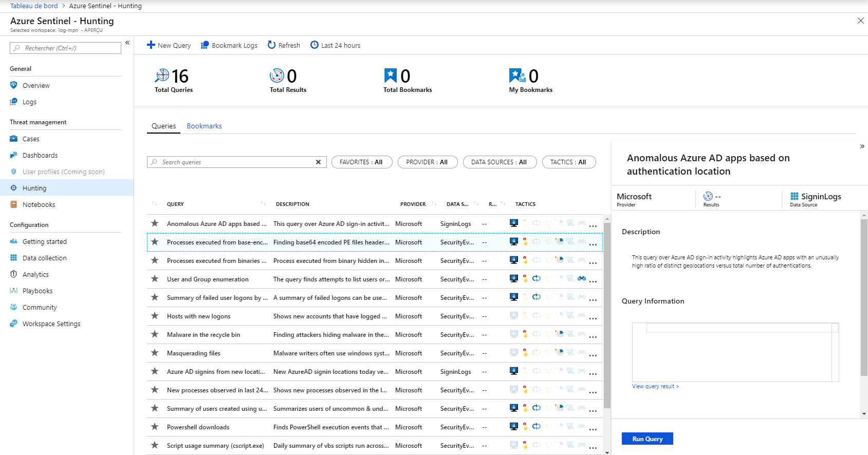Image resolution: width=868 pixels, height=455 pixels.
Task: Switch to the Queries tab
Action: point(163,126)
